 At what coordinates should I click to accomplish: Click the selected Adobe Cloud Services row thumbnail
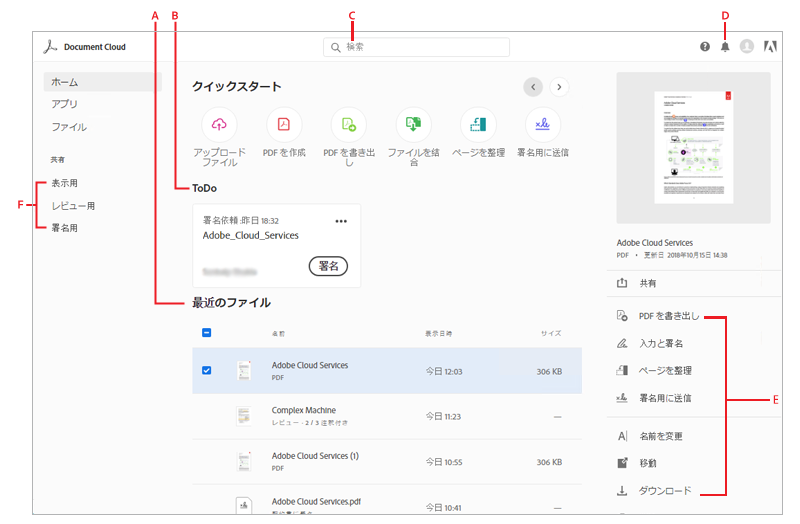point(244,371)
